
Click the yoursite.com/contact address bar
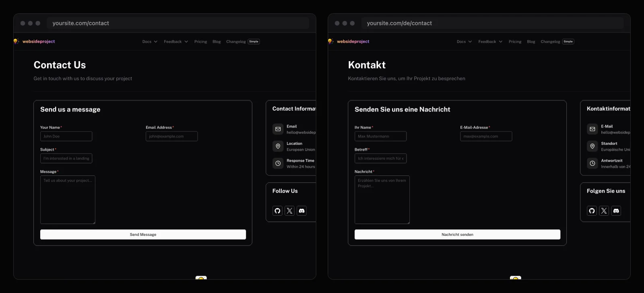178,23
